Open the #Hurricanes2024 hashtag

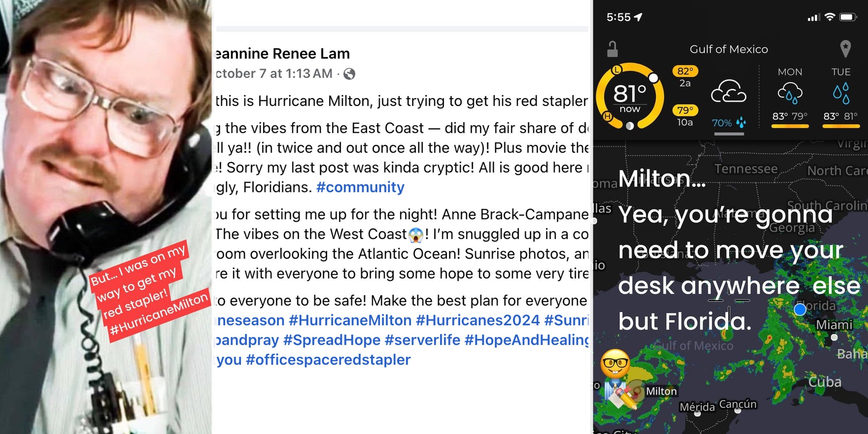[x=477, y=320]
